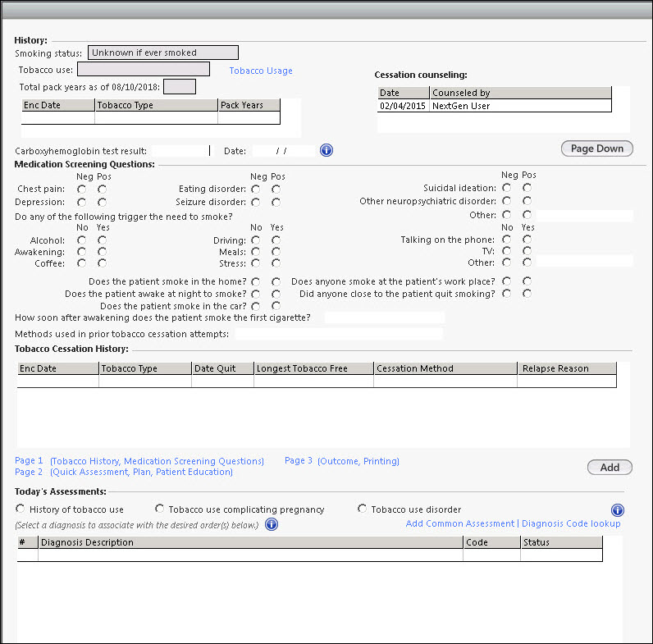653x644 pixels.
Task: Click the Other neuropsychiatric text field
Action: pos(584,215)
